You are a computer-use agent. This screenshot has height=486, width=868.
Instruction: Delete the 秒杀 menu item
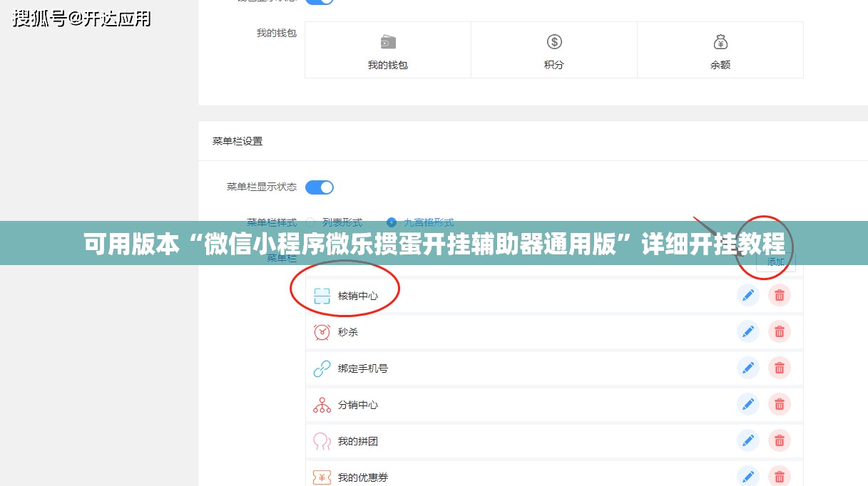click(x=780, y=331)
